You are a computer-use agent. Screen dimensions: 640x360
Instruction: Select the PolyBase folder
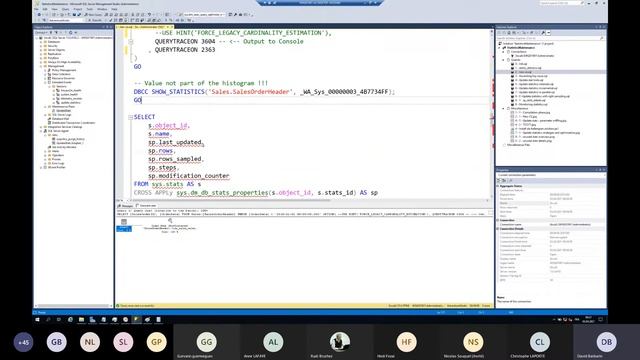[x=53, y=58]
